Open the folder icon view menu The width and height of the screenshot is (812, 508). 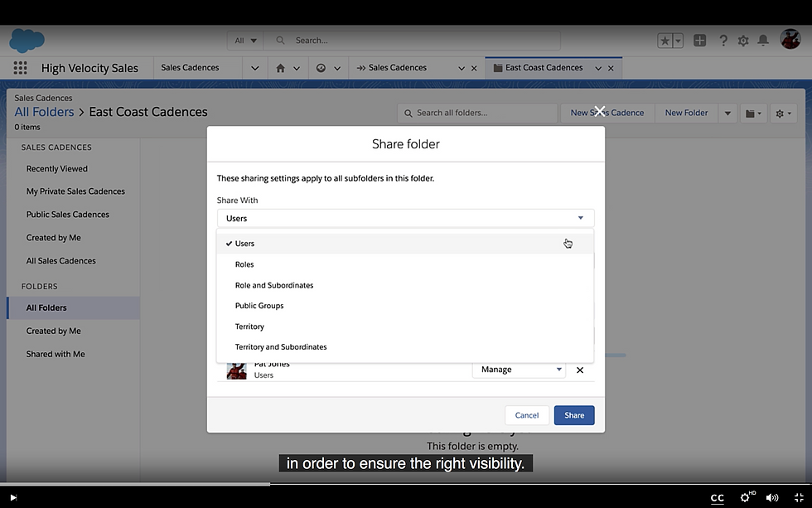coord(753,113)
